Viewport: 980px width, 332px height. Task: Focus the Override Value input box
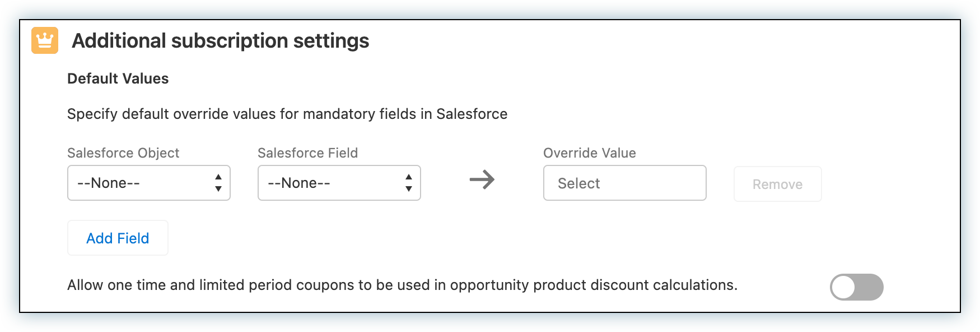pos(624,183)
